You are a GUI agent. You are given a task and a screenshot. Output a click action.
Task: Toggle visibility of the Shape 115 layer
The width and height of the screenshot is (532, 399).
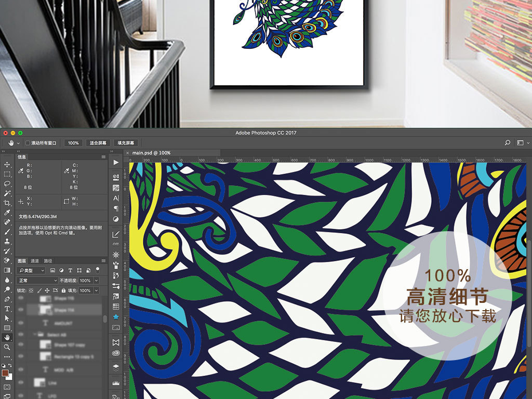pos(21,299)
